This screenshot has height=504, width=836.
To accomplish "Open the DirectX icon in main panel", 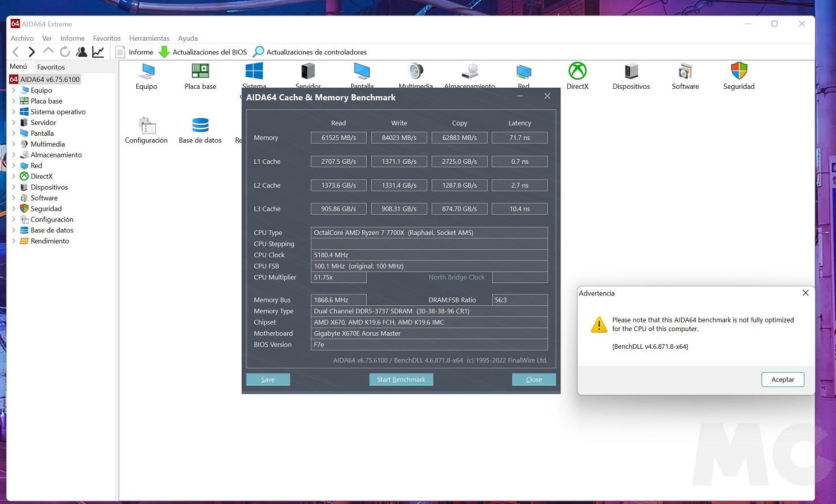I will tap(577, 72).
